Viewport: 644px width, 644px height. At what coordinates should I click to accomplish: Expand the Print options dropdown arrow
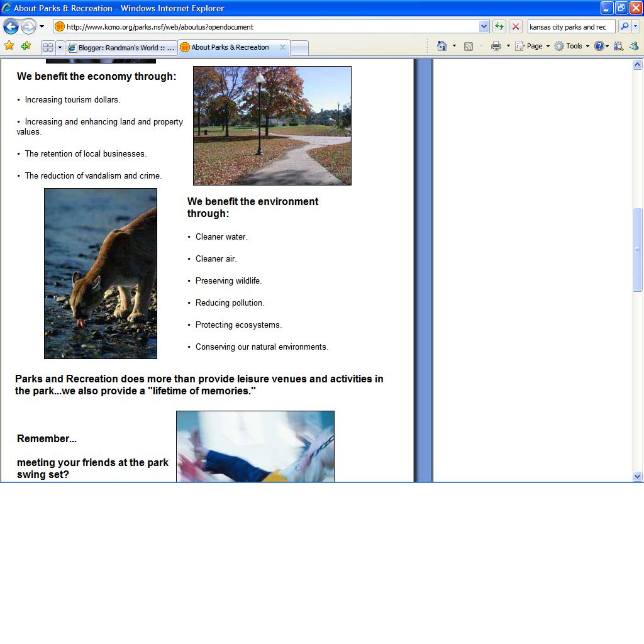508,46
